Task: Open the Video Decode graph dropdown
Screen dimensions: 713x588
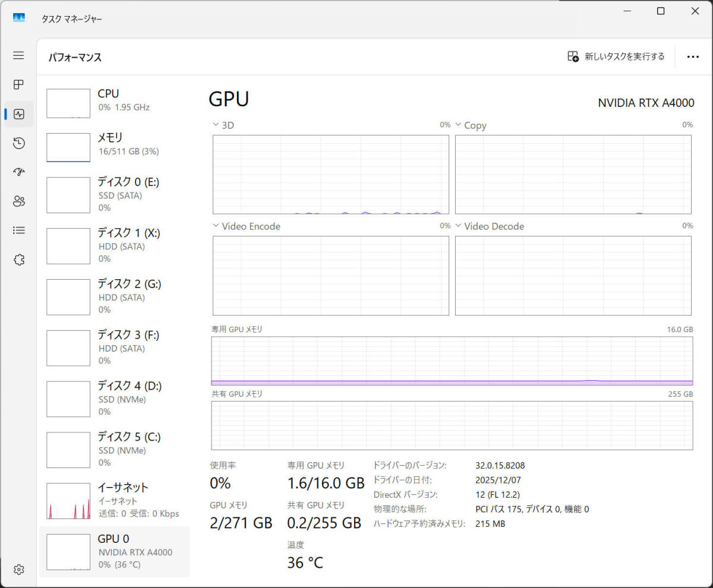Action: point(490,226)
